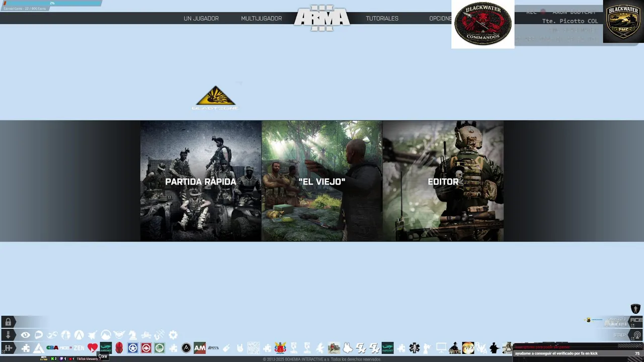Open the Opciones menu
644x362 pixels.
coord(440,19)
